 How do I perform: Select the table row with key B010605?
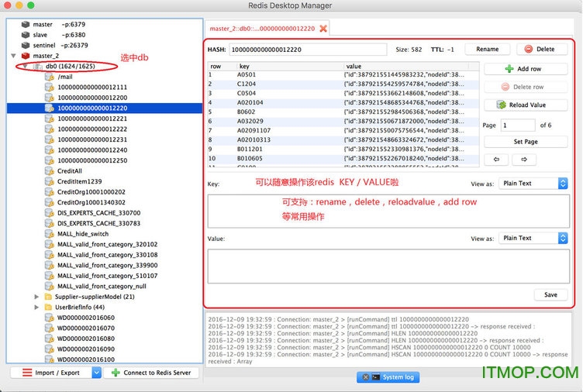click(x=343, y=158)
